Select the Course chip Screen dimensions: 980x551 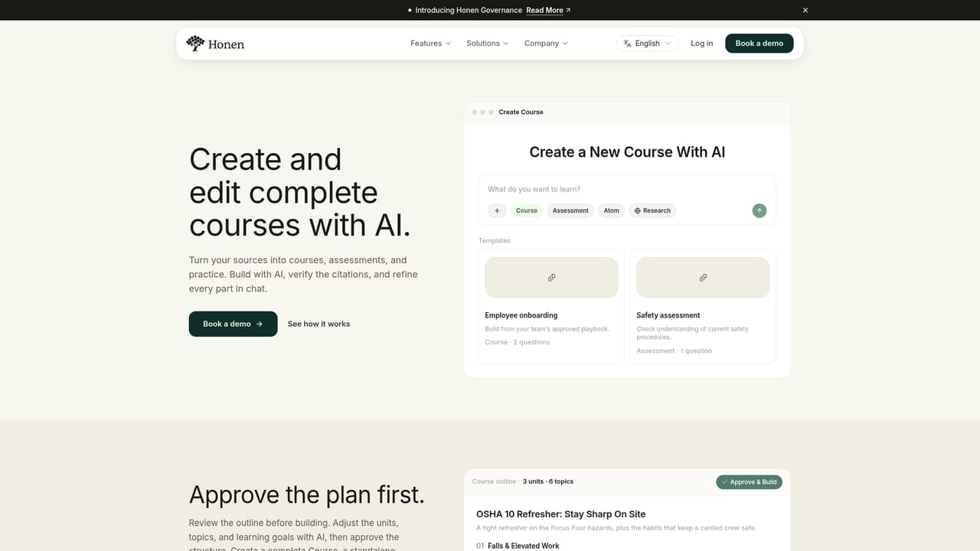coord(527,210)
